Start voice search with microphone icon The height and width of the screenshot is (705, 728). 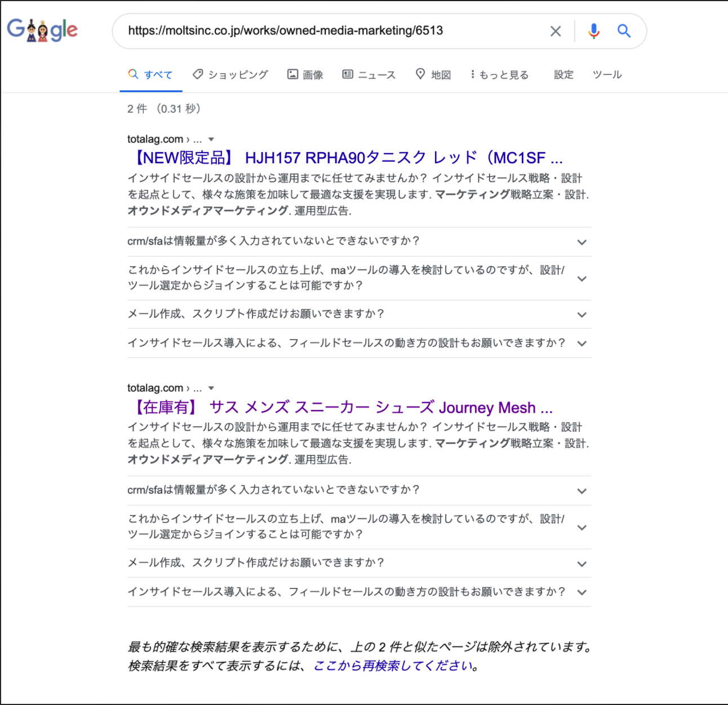pos(593,31)
